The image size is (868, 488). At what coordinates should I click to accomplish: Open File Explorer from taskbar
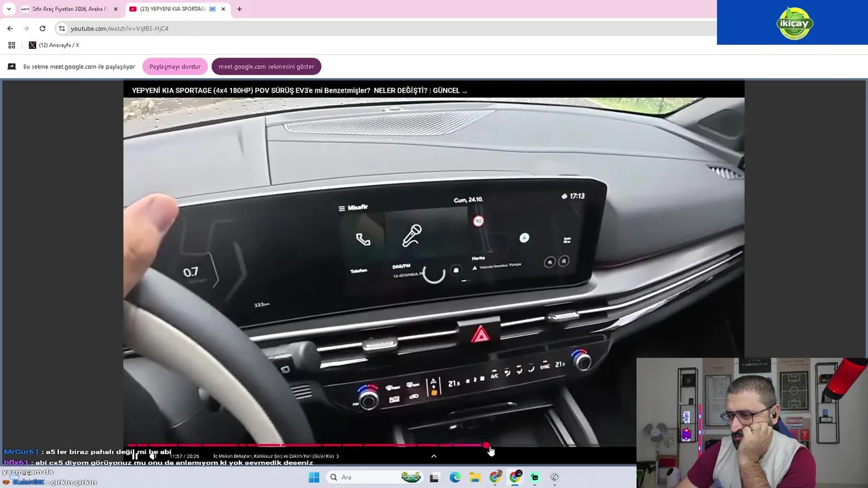coord(475,477)
